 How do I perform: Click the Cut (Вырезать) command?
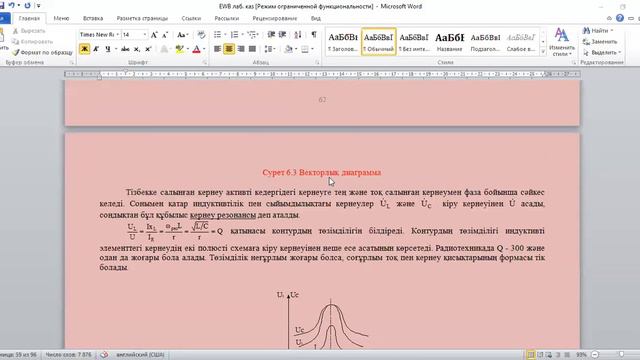(29, 31)
